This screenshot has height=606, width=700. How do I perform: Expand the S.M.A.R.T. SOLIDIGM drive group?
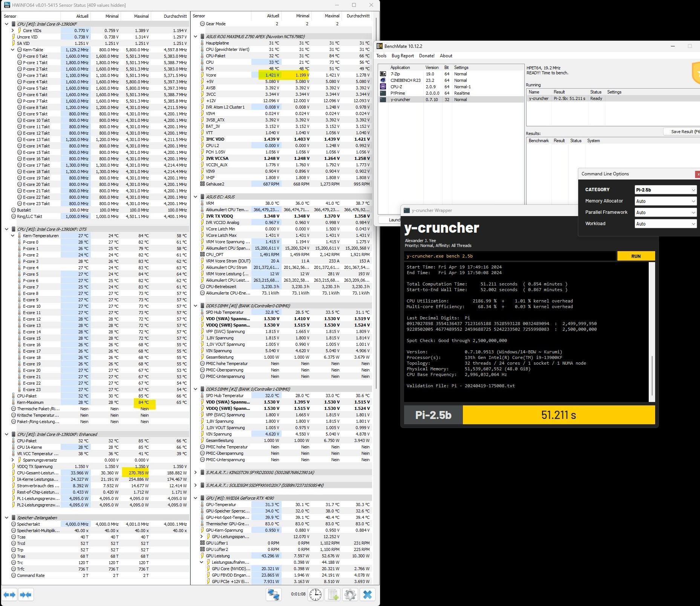[x=196, y=485]
